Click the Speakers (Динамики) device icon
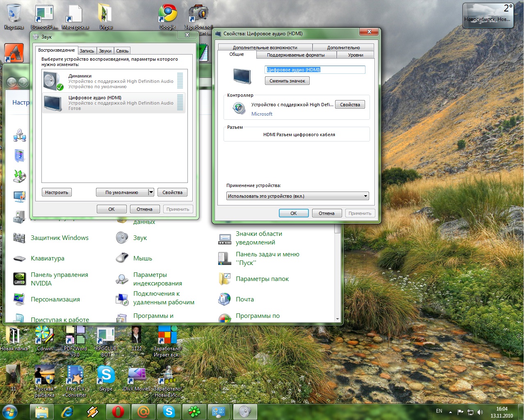525x420 pixels. pyautogui.click(x=53, y=81)
